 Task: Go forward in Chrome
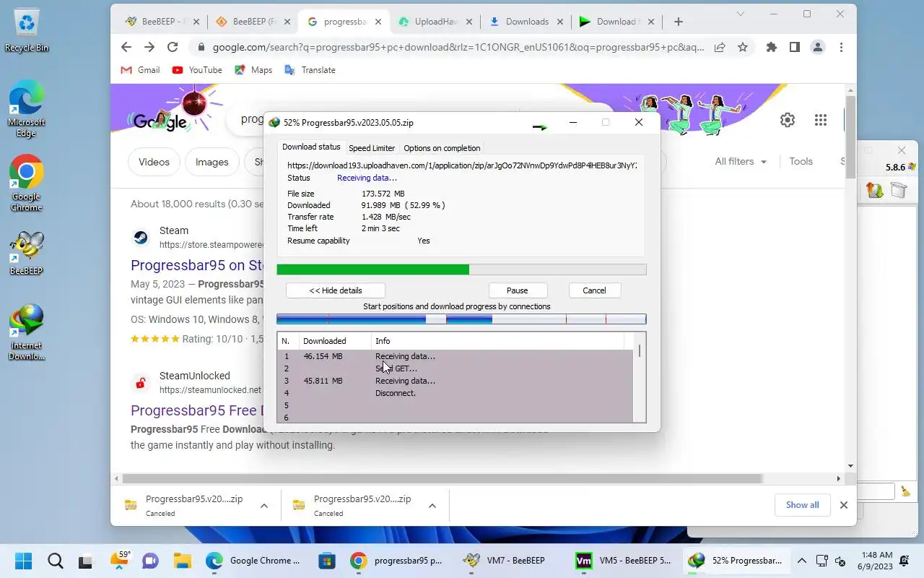(149, 47)
